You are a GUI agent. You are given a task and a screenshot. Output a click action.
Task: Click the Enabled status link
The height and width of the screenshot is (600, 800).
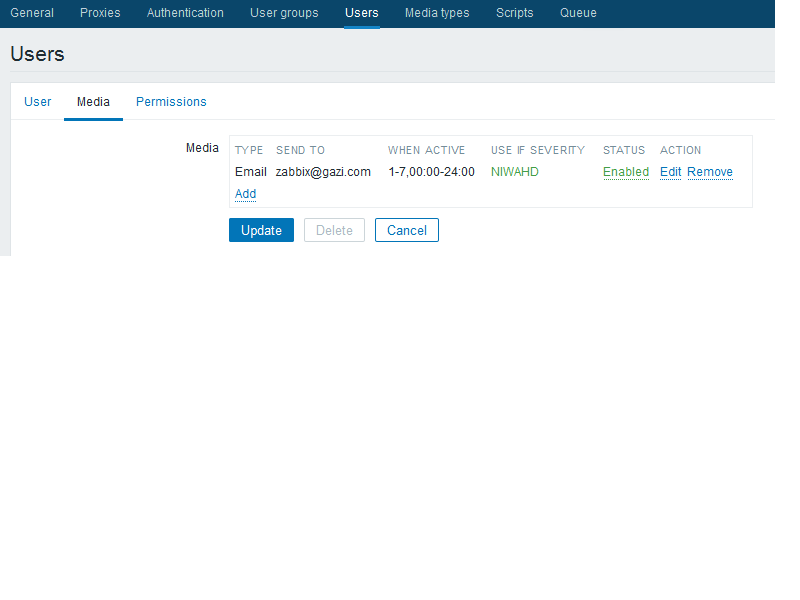[x=626, y=172]
